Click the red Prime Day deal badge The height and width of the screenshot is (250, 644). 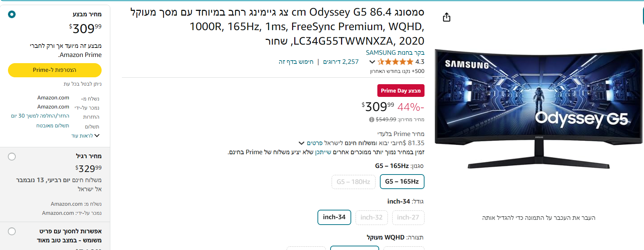pyautogui.click(x=401, y=91)
